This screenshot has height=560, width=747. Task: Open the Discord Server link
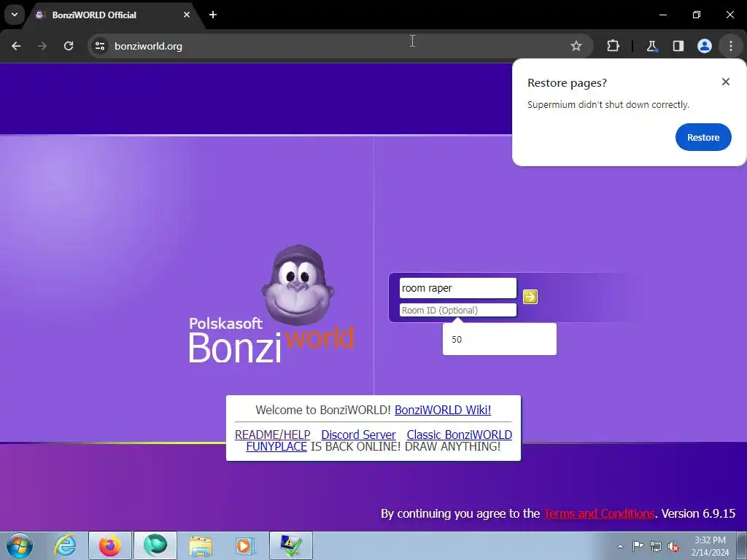[x=358, y=435]
